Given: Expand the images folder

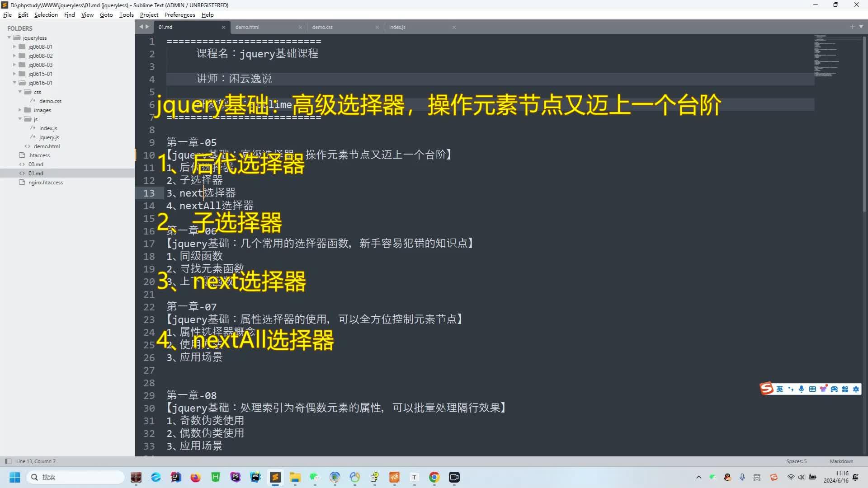Looking at the screenshot, I should click(20, 110).
